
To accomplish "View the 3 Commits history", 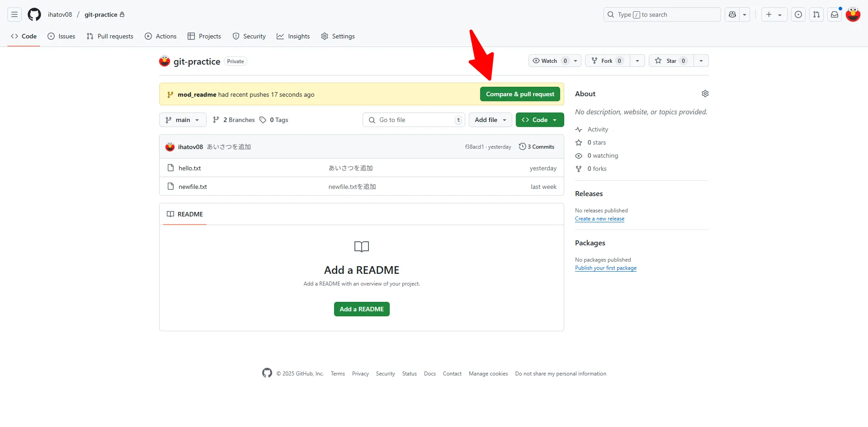I will click(x=537, y=147).
